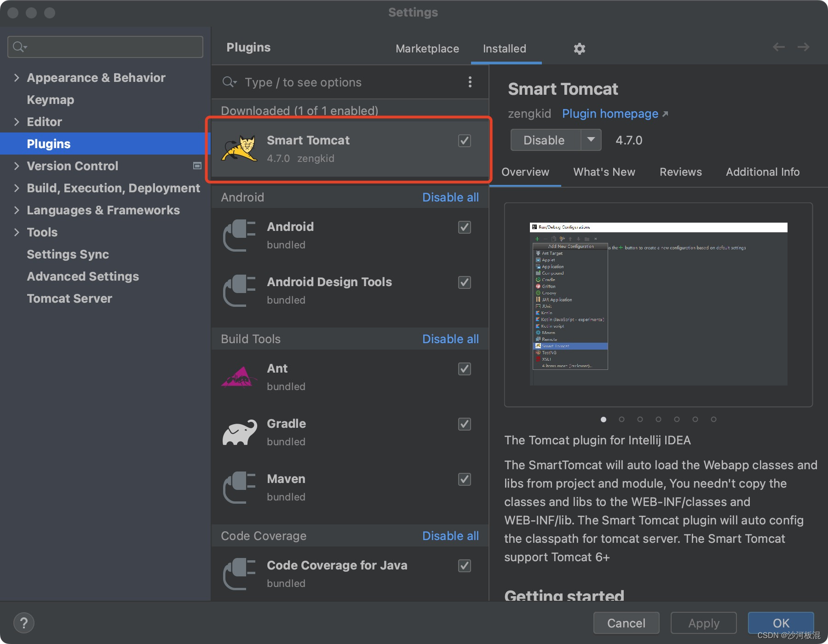Viewport: 828px width, 644px height.
Task: Click the plugin search magnifier icon
Action: [x=229, y=82]
